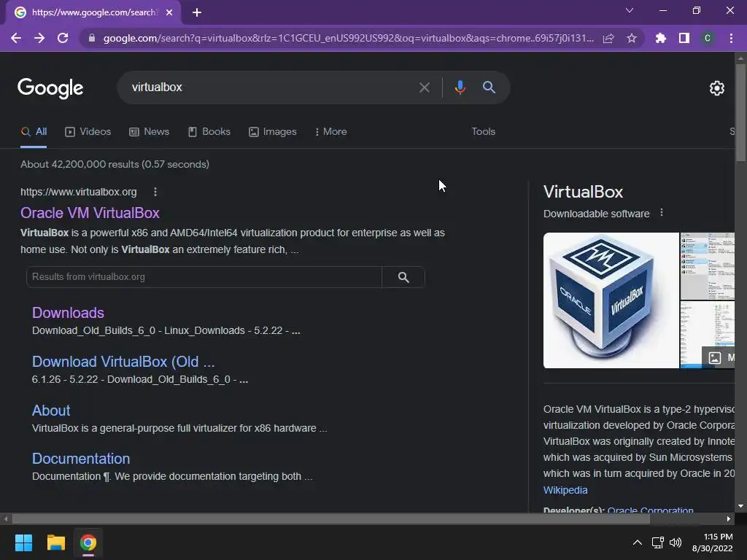The image size is (747, 560).
Task: Go to the Google logo homepage
Action: coord(50,88)
